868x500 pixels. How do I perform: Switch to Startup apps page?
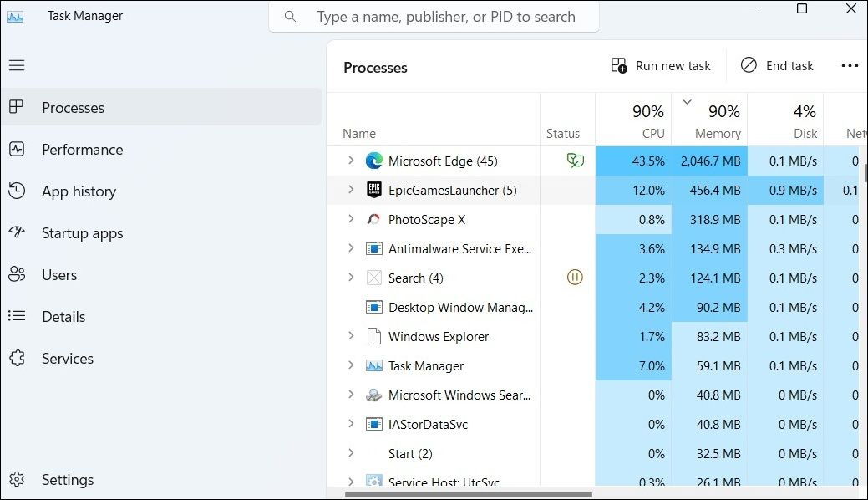(82, 233)
